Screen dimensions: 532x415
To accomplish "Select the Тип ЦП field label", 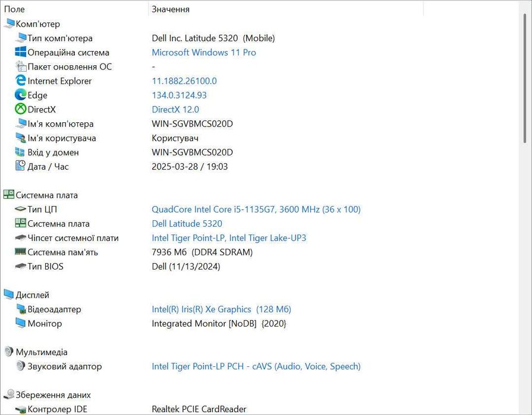I will point(42,210).
